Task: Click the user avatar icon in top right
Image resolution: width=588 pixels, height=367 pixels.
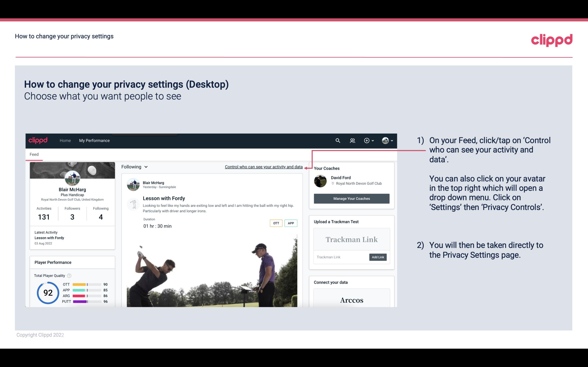Action: tap(385, 140)
